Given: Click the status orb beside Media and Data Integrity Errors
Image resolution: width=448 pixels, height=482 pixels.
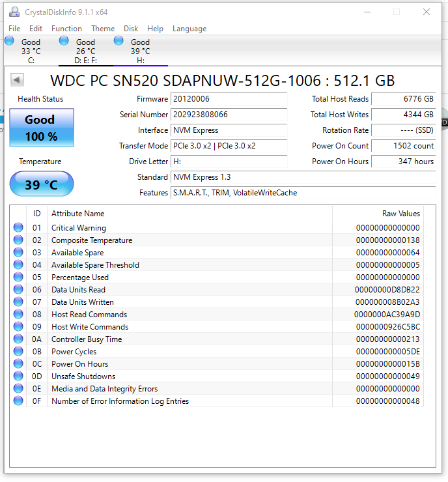Looking at the screenshot, I should tap(18, 388).
